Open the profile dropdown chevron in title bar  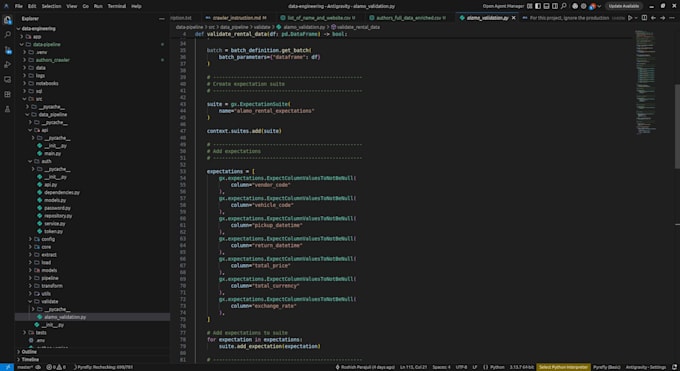[x=599, y=6]
